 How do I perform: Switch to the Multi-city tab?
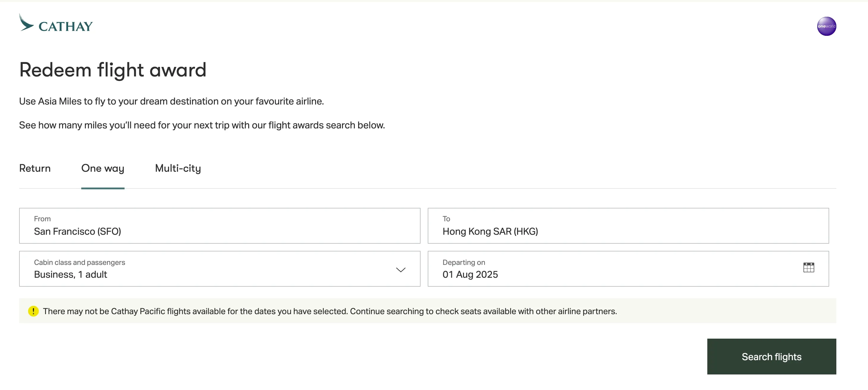[178, 168]
